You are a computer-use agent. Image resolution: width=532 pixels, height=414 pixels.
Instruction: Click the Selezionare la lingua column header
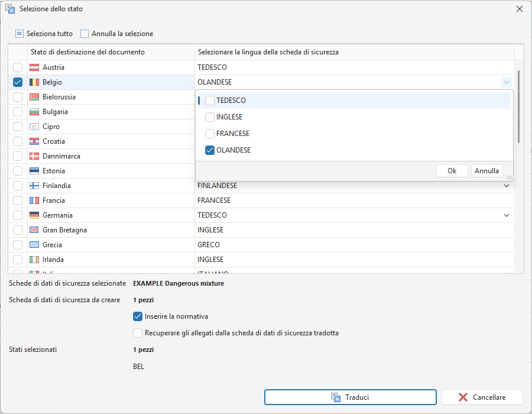pyautogui.click(x=354, y=52)
